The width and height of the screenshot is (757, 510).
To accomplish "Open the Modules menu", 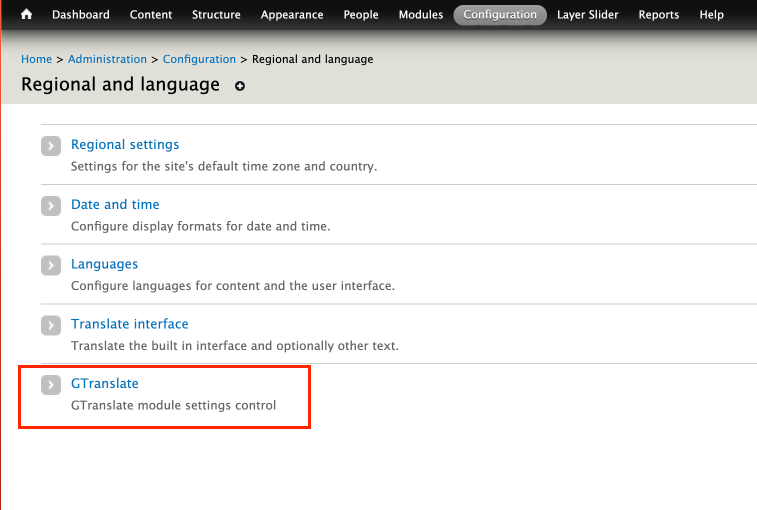I will point(421,14).
